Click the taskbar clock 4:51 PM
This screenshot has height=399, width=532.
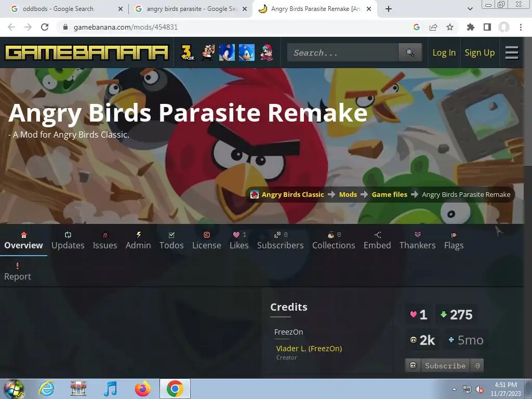coord(506,389)
